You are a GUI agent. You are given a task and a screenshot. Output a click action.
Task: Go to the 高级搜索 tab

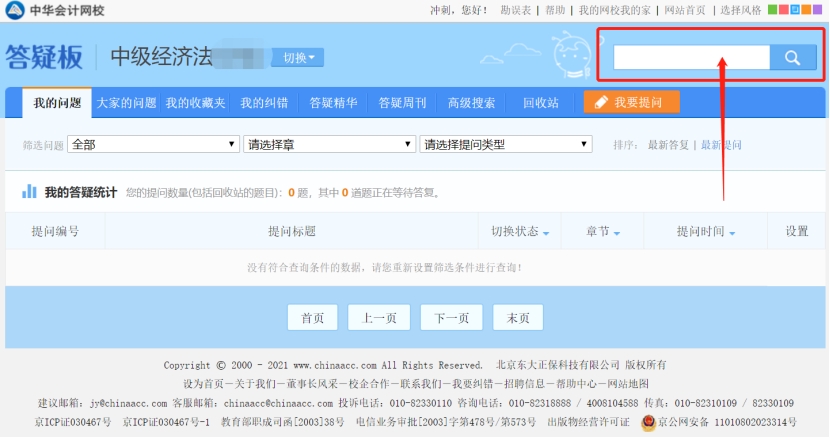click(471, 102)
